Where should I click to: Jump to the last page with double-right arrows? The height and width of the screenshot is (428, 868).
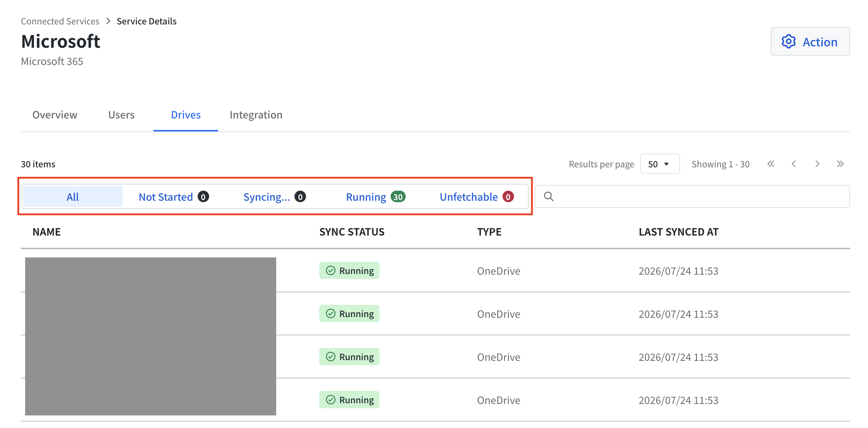(x=840, y=164)
